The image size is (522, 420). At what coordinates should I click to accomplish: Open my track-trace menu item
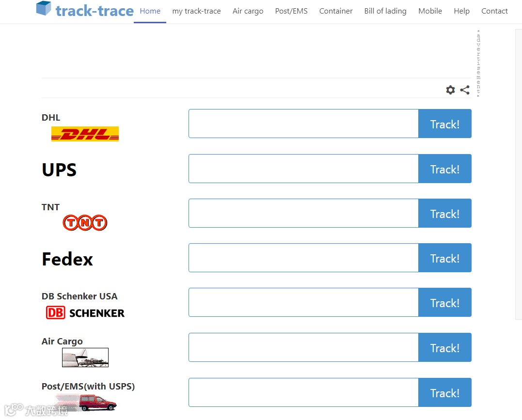click(x=196, y=11)
